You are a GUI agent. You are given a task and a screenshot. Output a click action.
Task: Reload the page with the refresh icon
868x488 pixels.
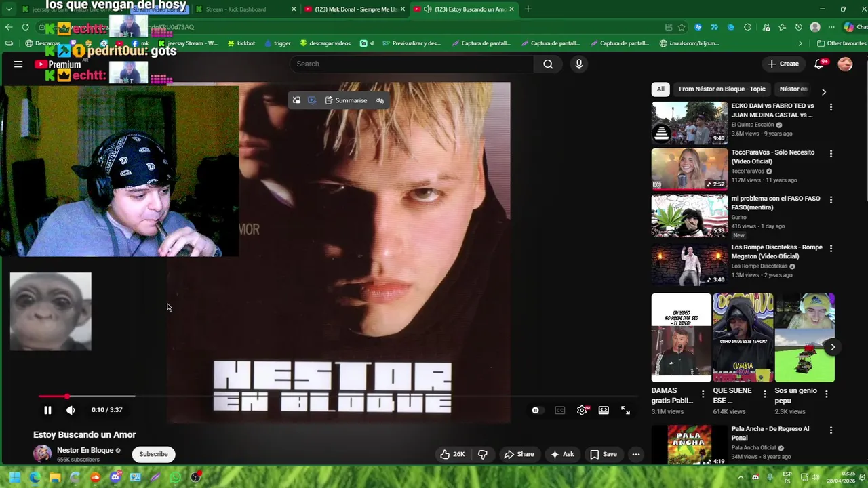25,27
